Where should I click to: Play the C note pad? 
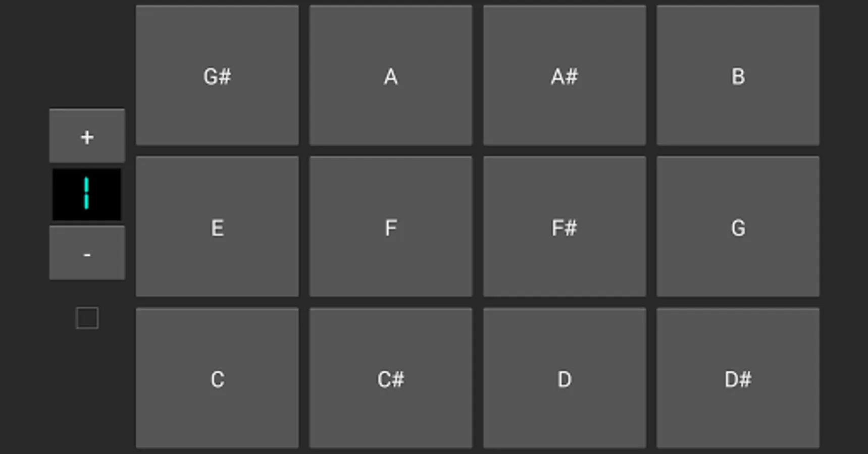coord(217,379)
